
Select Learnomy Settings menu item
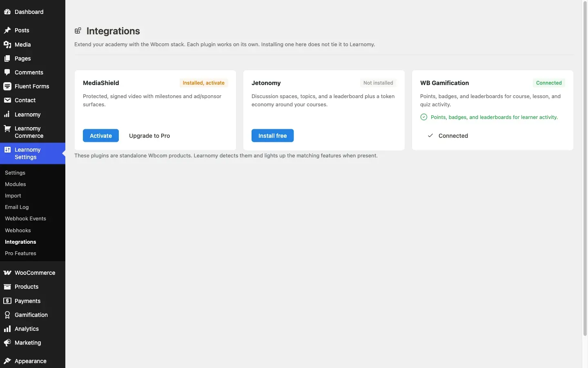coord(33,153)
